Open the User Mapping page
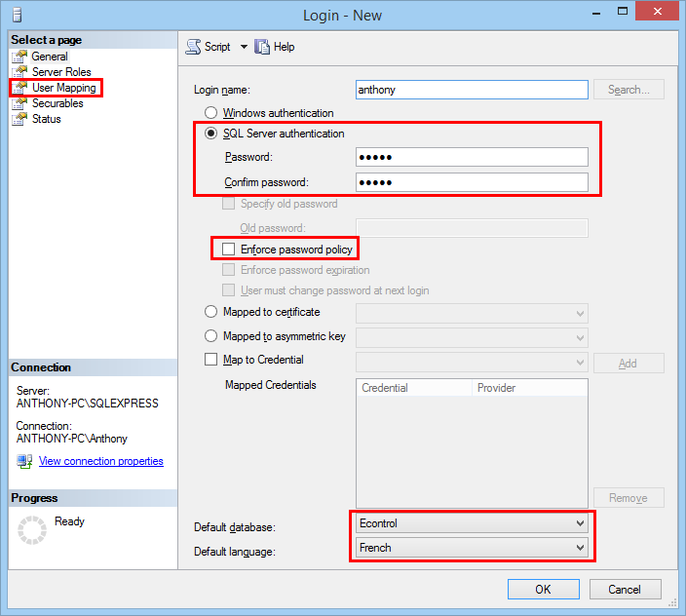Image resolution: width=686 pixels, height=616 pixels. click(63, 88)
